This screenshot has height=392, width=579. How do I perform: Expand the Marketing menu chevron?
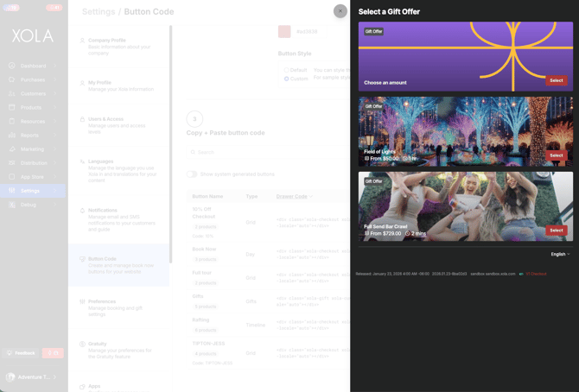click(x=55, y=149)
